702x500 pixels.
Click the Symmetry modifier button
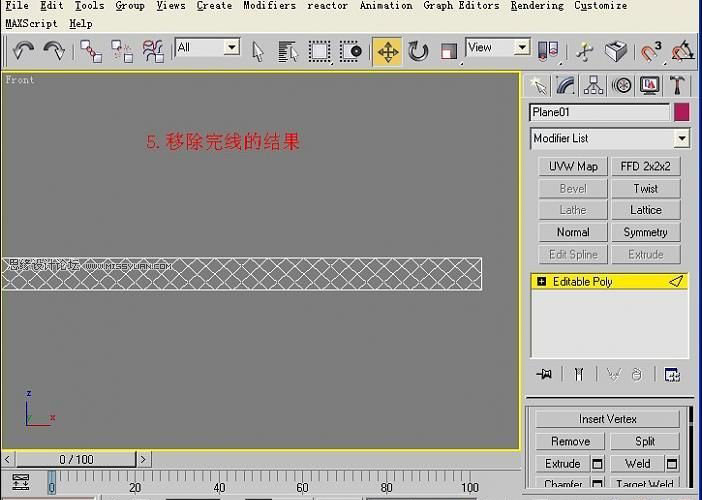(646, 232)
